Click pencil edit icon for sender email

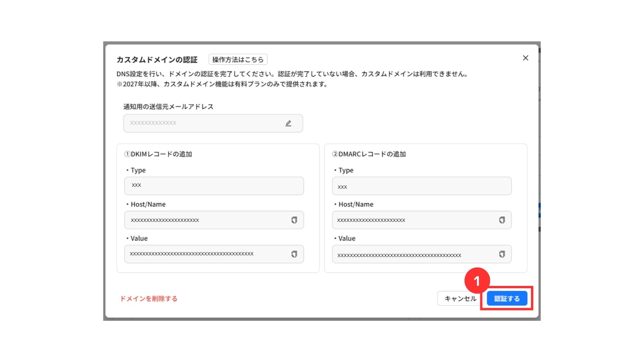coord(288,123)
